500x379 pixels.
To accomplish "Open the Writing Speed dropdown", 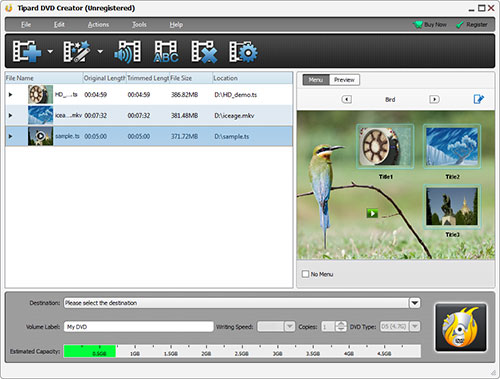I will pyautogui.click(x=290, y=326).
